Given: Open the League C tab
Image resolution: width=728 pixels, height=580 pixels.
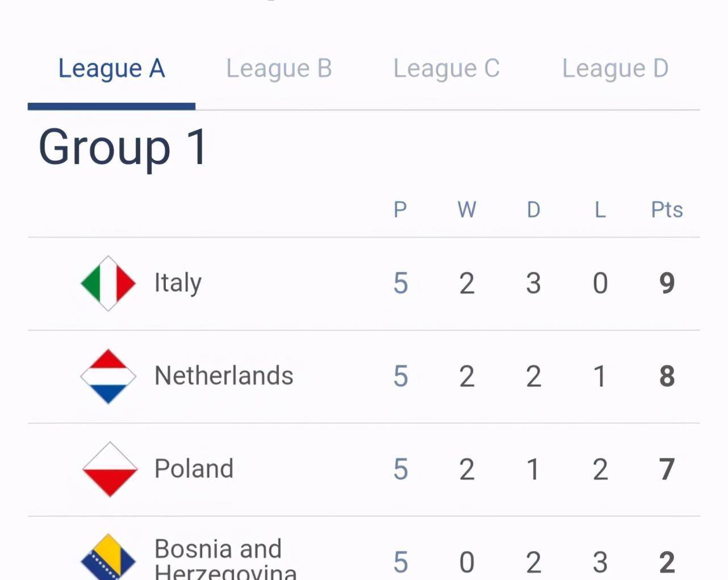Looking at the screenshot, I should (446, 69).
